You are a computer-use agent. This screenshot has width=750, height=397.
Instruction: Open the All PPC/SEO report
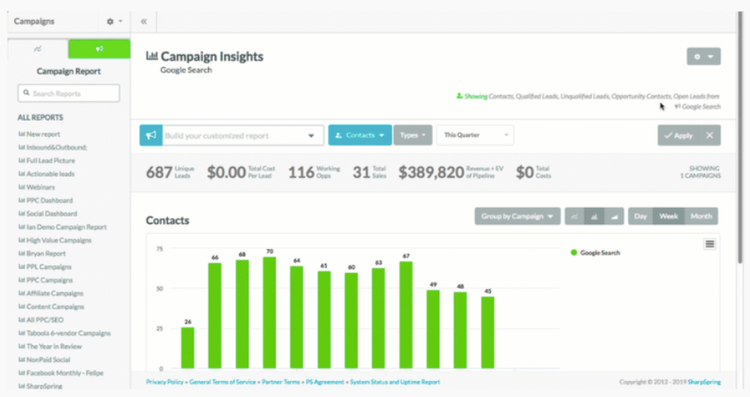tap(41, 320)
